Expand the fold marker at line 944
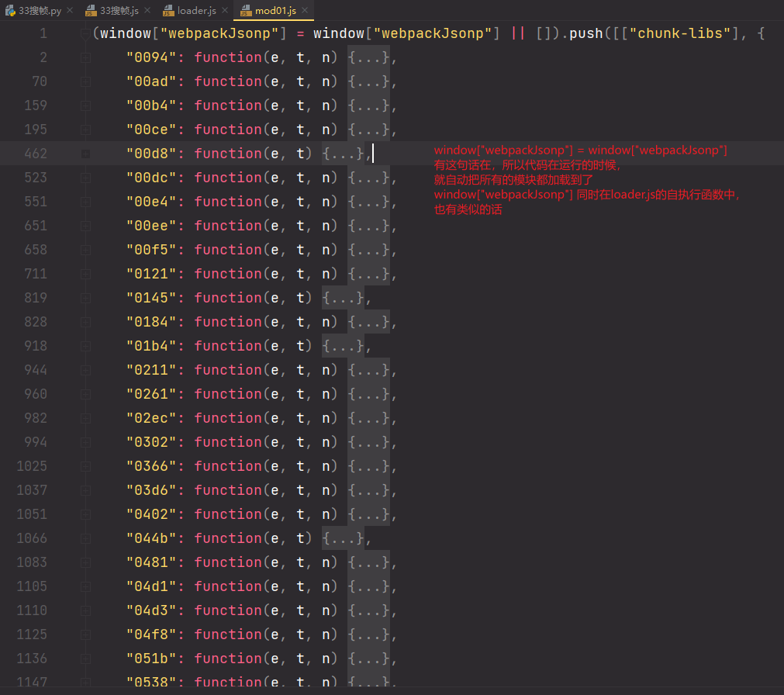 85,370
